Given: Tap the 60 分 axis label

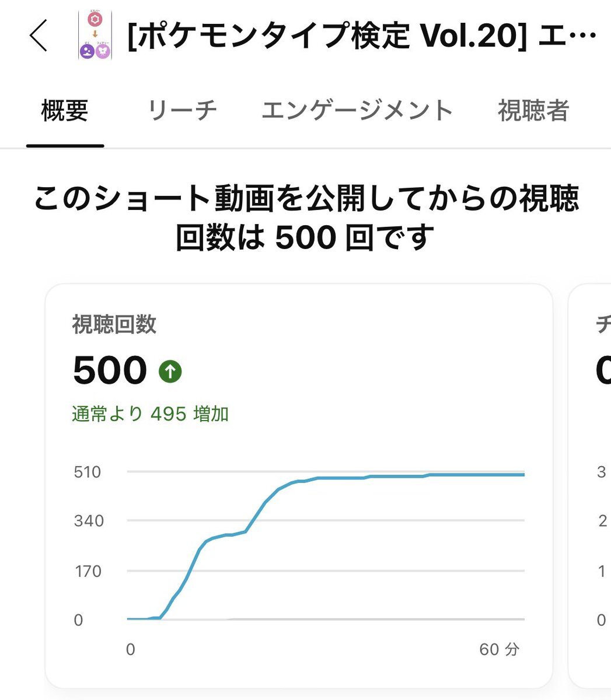Looking at the screenshot, I should tap(499, 649).
